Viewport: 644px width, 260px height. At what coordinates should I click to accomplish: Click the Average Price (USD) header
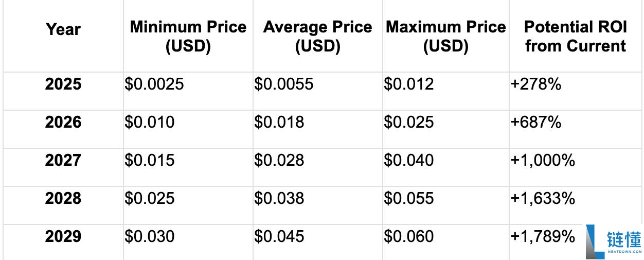(317, 37)
